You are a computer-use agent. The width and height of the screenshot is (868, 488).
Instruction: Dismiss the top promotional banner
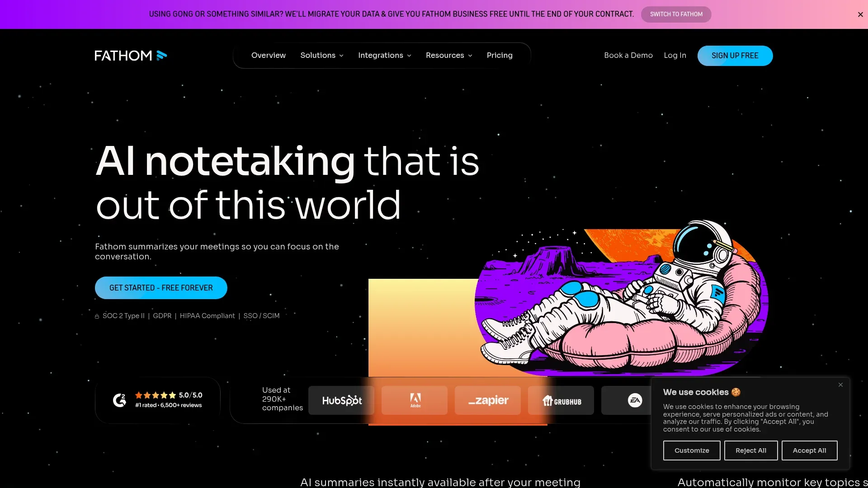coord(860,14)
